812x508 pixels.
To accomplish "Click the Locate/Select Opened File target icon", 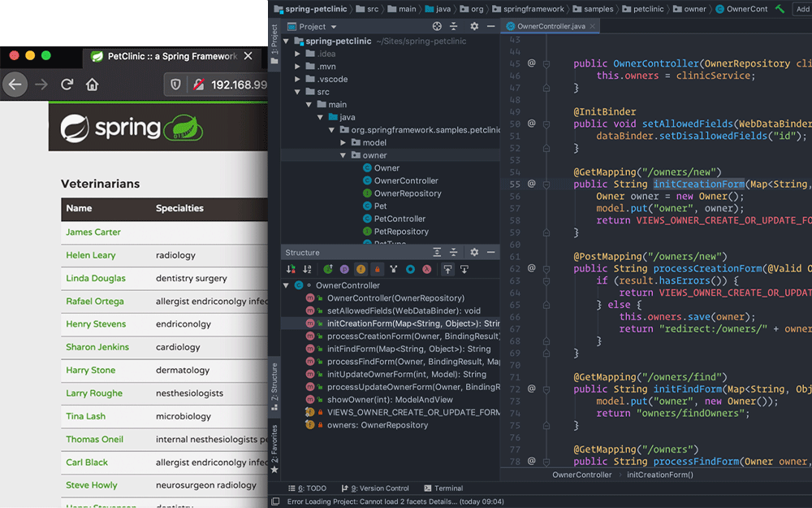I will (x=437, y=27).
